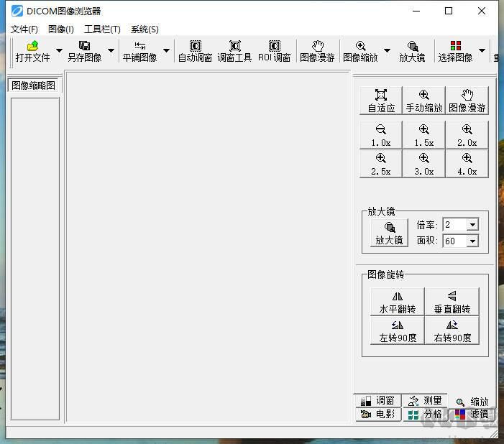Viewport: 504px width, 444px height.
Task: Switch to the 测量 measurement tab
Action: (x=424, y=401)
